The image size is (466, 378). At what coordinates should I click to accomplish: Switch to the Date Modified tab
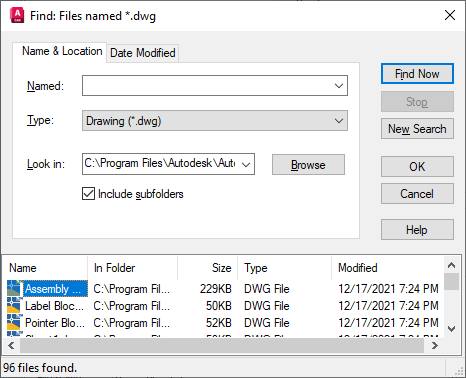143,53
